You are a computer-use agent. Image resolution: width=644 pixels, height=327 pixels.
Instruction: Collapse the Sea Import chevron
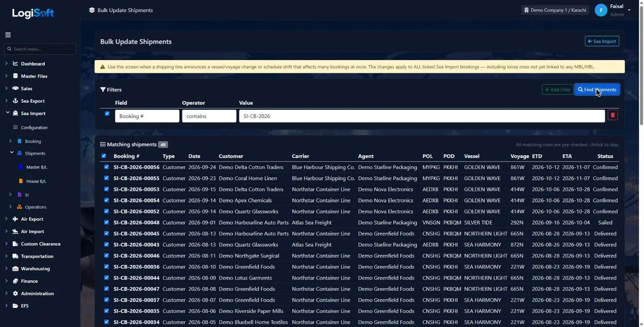7,113
